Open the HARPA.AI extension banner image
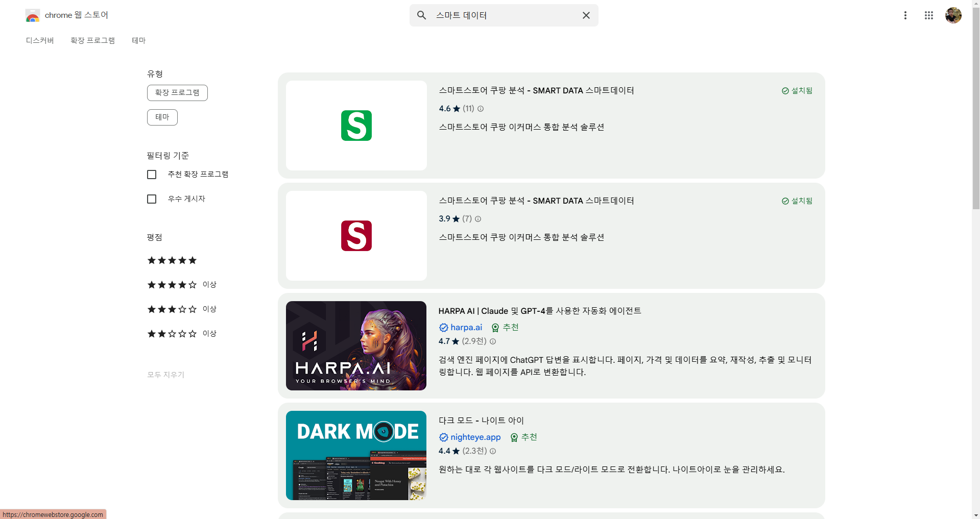Viewport: 980px width, 519px height. (x=356, y=345)
